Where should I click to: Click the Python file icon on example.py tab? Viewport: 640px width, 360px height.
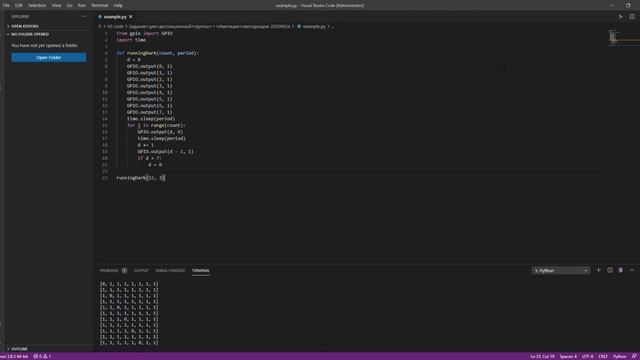100,17
